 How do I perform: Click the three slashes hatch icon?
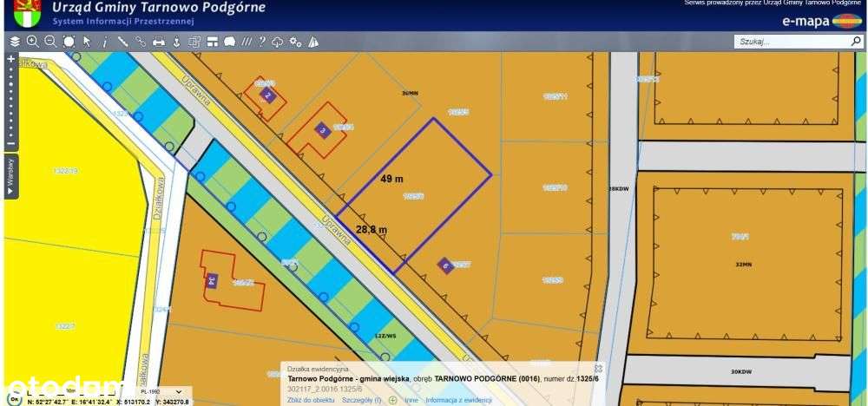click(247, 42)
